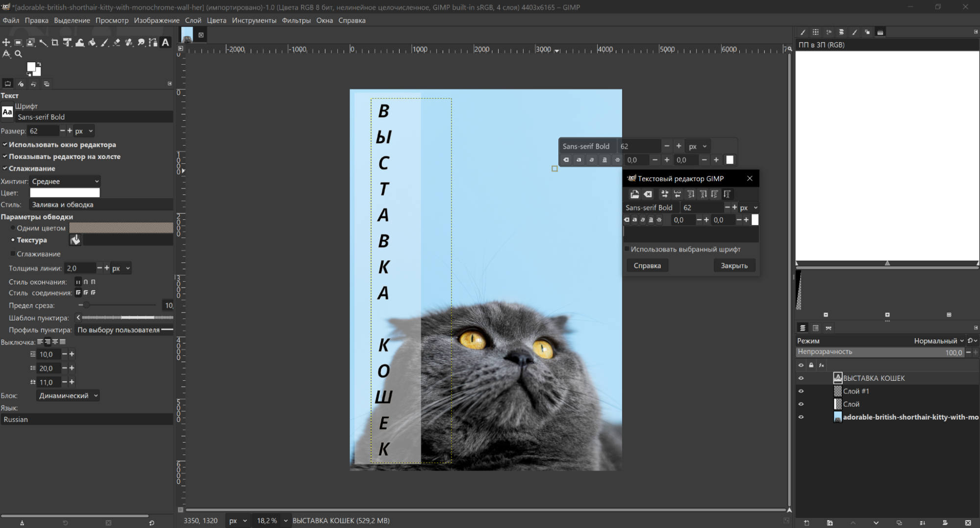Select the Move tool in toolbox
Screen dimensions: 980x528
(x=6, y=43)
